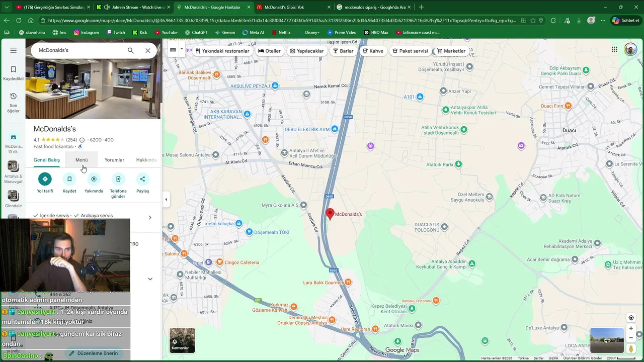Open the Google Maps hamburger menu
The height and width of the screenshot is (362, 644).
tap(14, 50)
